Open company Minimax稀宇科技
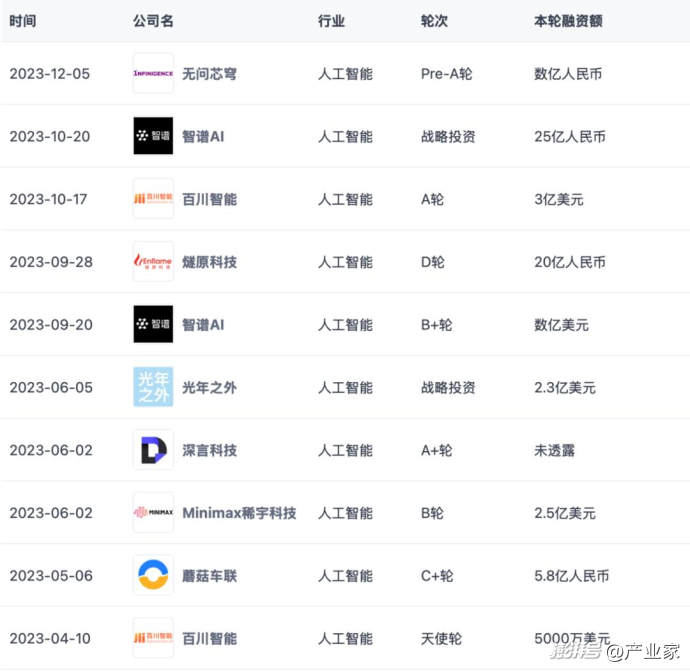This screenshot has width=690, height=672. [239, 513]
